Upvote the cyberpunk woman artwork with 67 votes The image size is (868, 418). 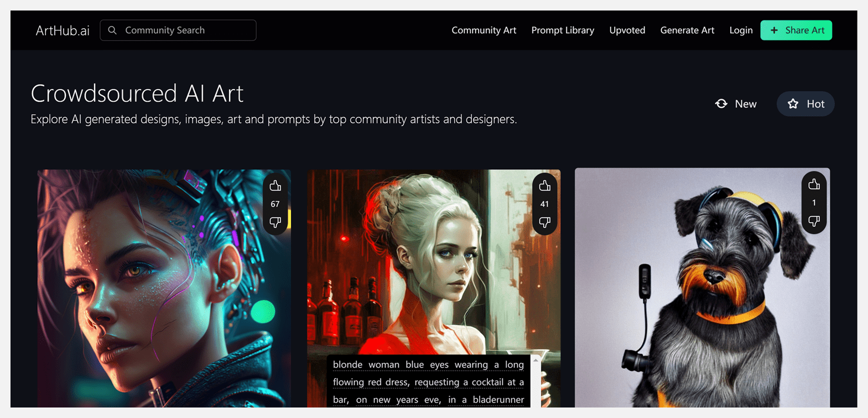point(275,186)
